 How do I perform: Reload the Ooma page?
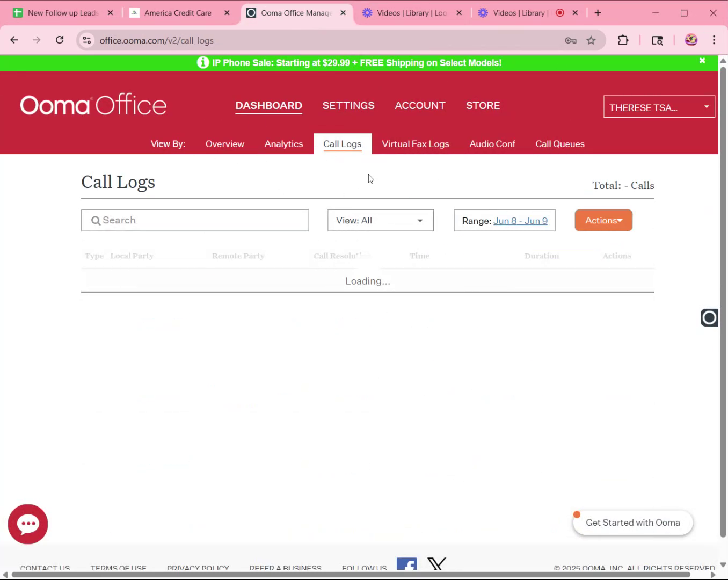(x=60, y=40)
